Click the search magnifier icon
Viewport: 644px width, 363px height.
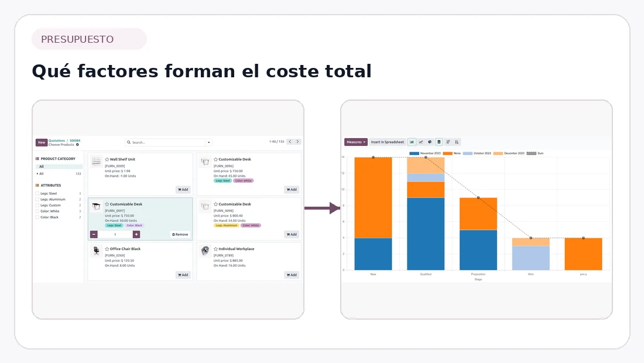coord(129,142)
